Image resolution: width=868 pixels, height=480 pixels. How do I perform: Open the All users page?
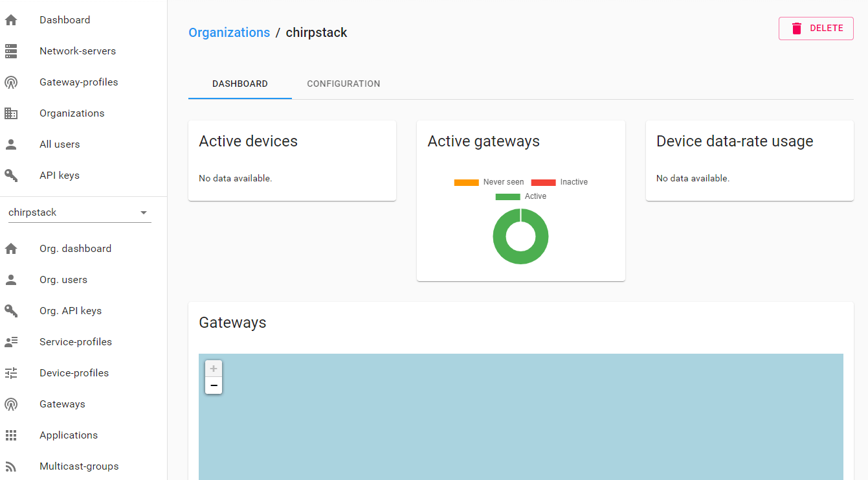83,144
